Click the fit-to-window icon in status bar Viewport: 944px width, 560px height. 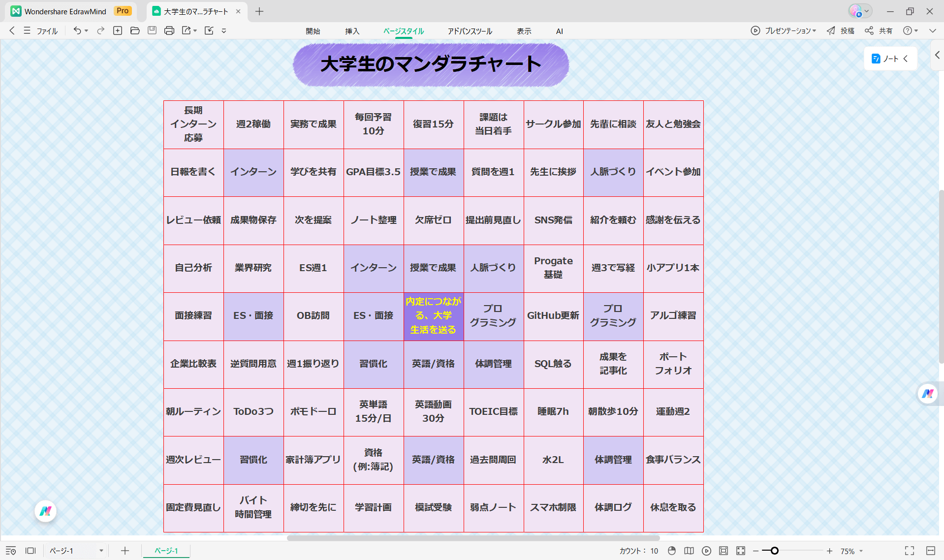point(724,551)
